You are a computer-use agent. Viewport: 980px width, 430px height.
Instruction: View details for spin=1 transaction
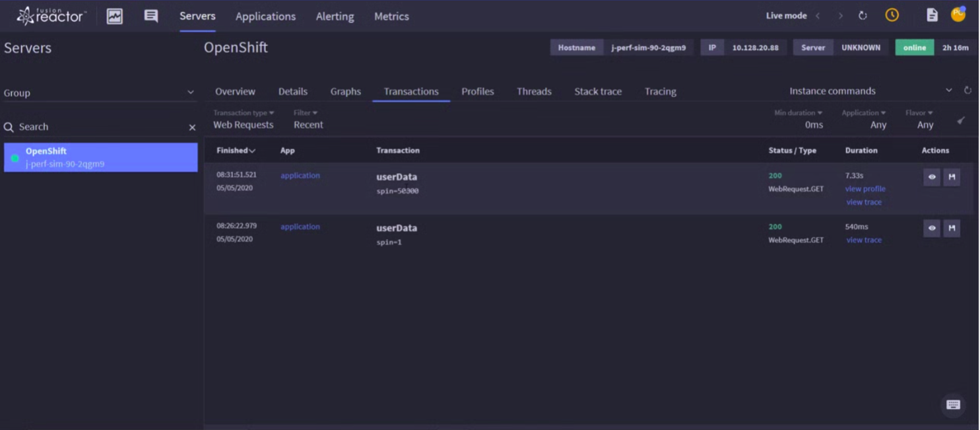(x=932, y=229)
